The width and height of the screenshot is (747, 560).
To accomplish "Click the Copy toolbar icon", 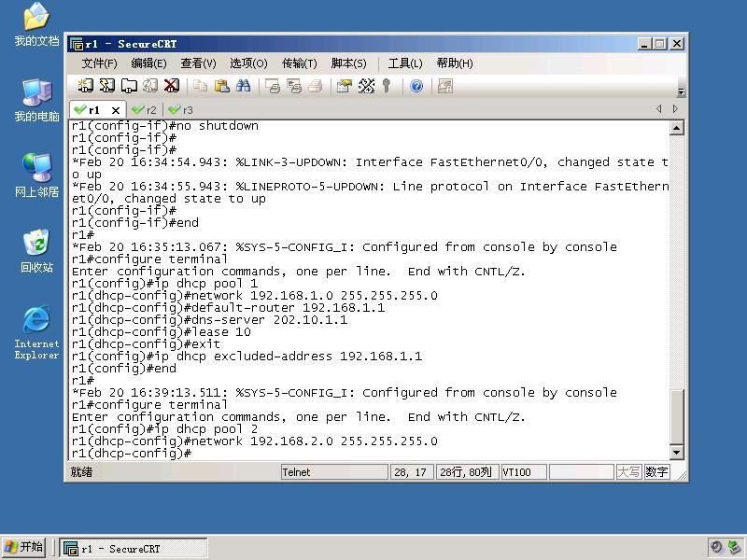I will (x=200, y=86).
